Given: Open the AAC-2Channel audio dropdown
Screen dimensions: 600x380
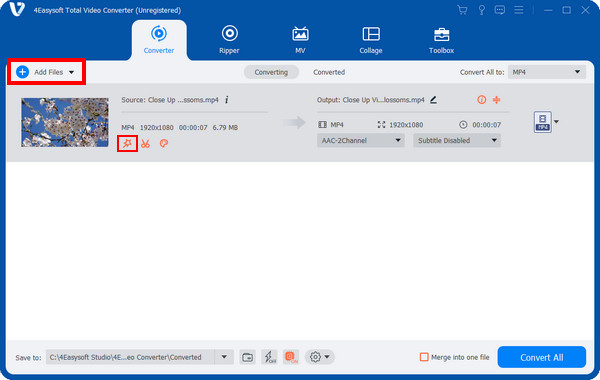Looking at the screenshot, I should tap(360, 140).
